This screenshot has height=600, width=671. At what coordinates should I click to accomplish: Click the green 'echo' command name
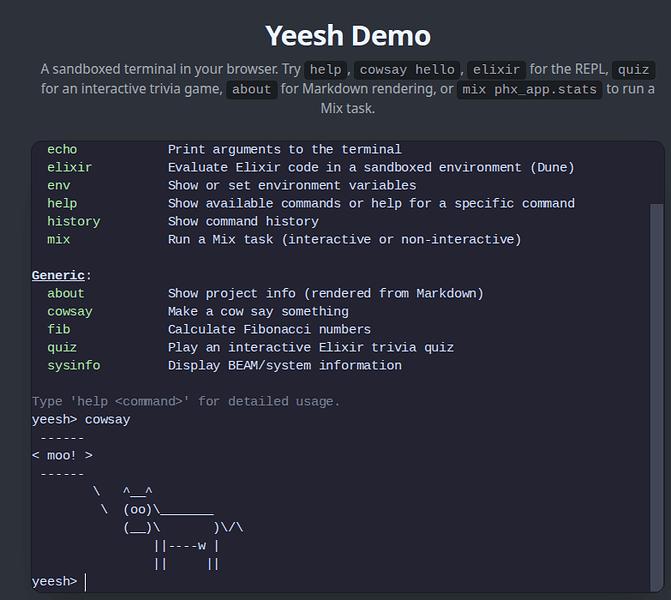62,149
